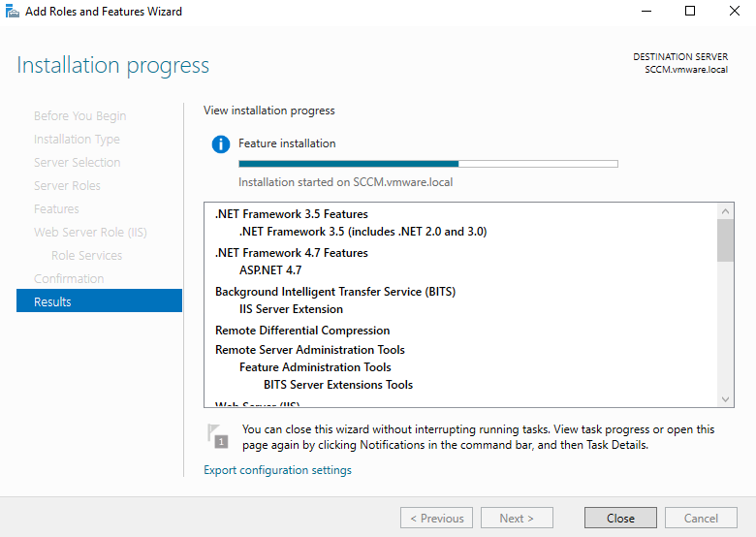
Task: Select the IIS Server Extension entry
Action: pyautogui.click(x=291, y=309)
